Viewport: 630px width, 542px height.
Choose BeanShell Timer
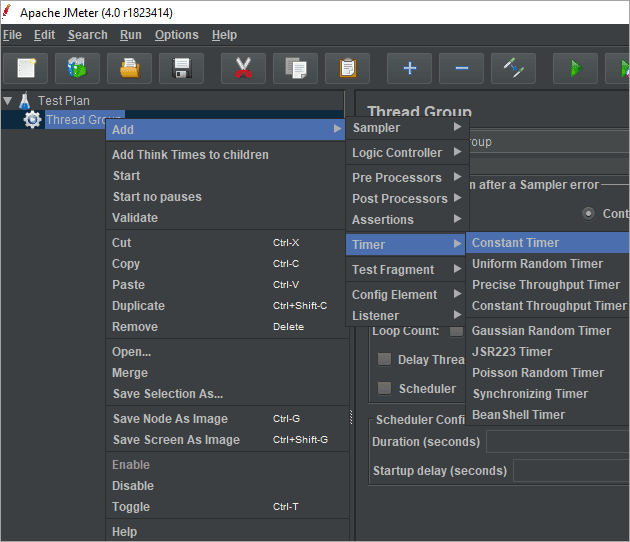point(548,414)
